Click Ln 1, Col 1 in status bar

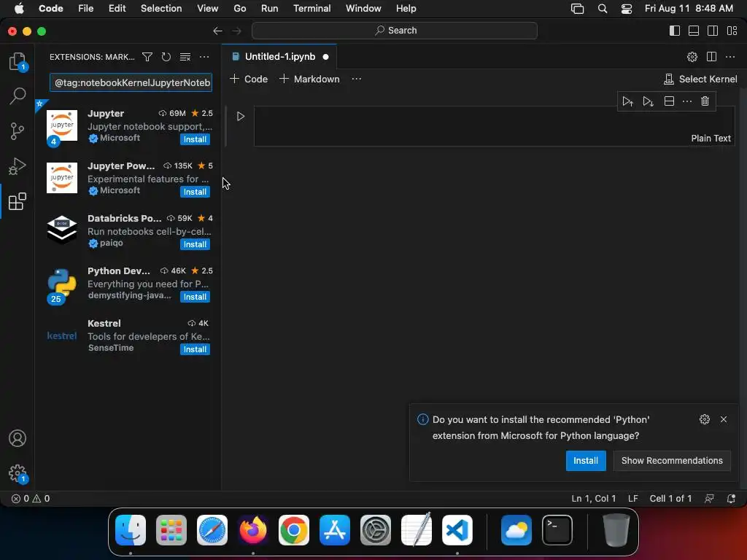594,499
